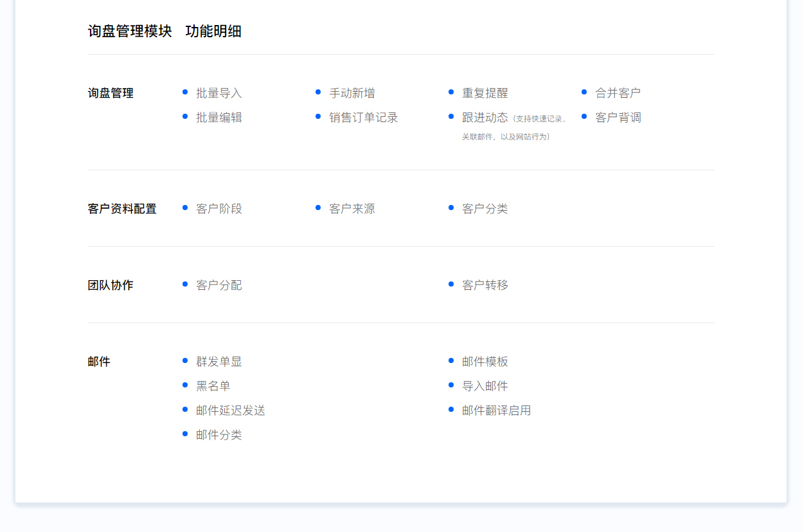Click the 邮件分类 feature item
The image size is (802, 532).
219,435
